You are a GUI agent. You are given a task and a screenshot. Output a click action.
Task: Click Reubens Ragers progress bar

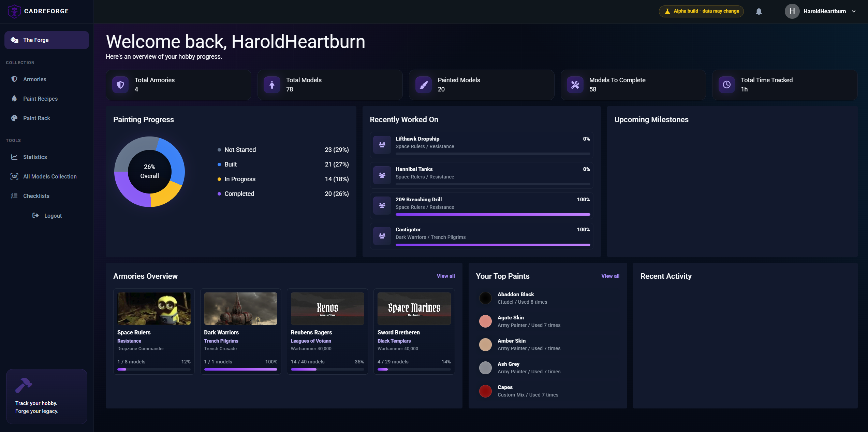pyautogui.click(x=327, y=369)
